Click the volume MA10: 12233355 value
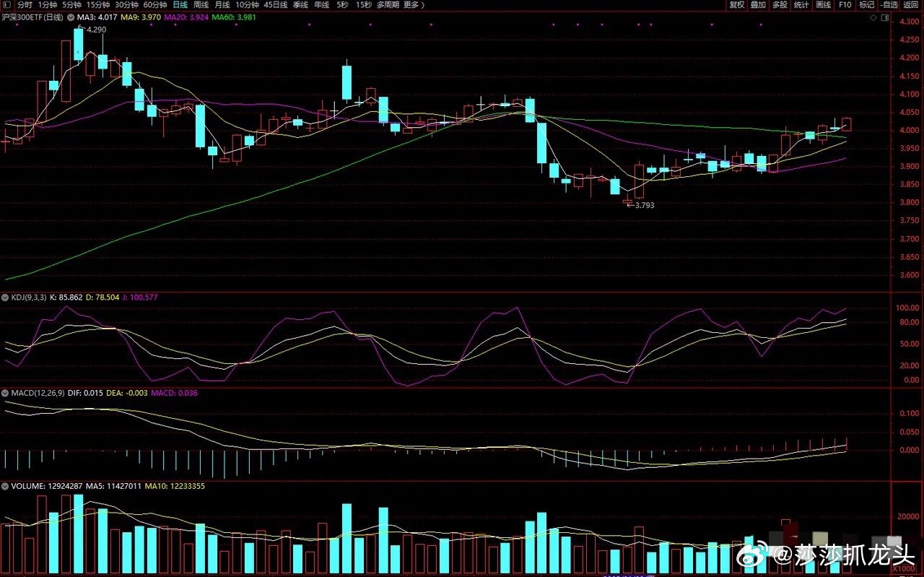Screen dimensions: 924x577 coord(175,487)
